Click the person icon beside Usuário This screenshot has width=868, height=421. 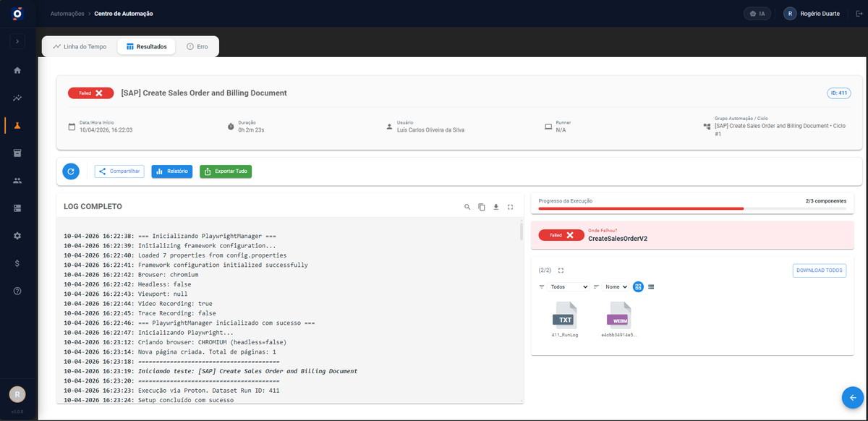click(390, 126)
